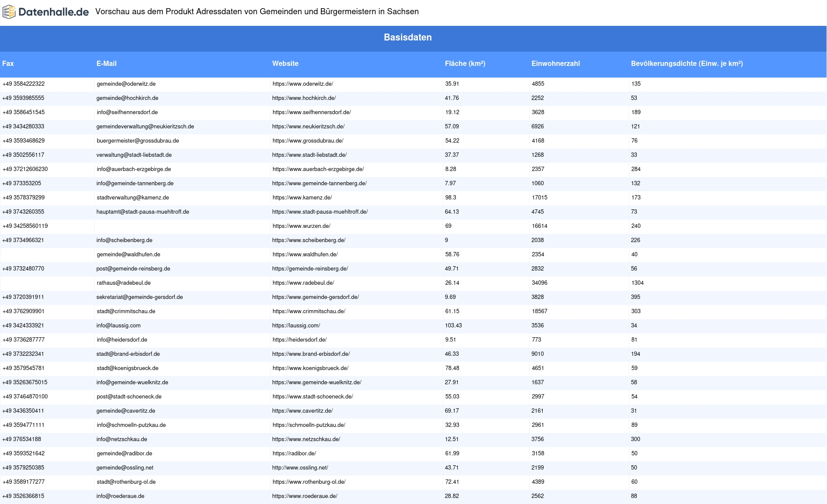
Task: Select email info@schmoelln-putzkau.de
Action: (x=131, y=425)
